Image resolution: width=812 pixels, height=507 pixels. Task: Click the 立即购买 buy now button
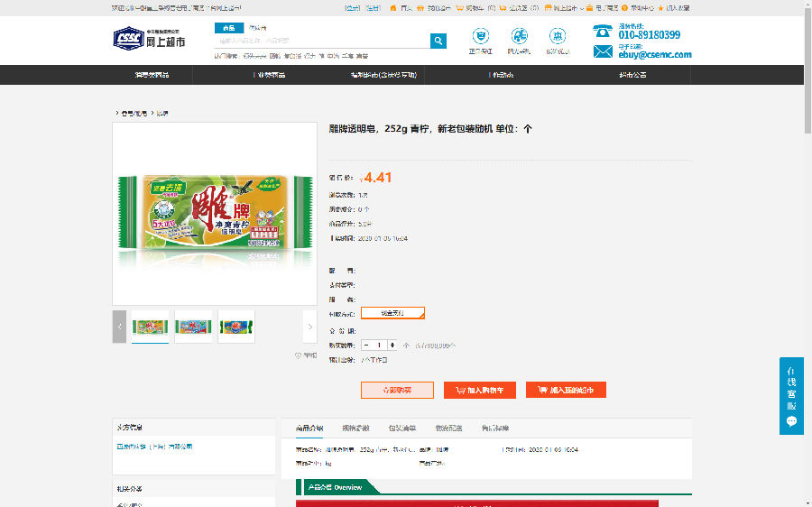[x=397, y=390]
